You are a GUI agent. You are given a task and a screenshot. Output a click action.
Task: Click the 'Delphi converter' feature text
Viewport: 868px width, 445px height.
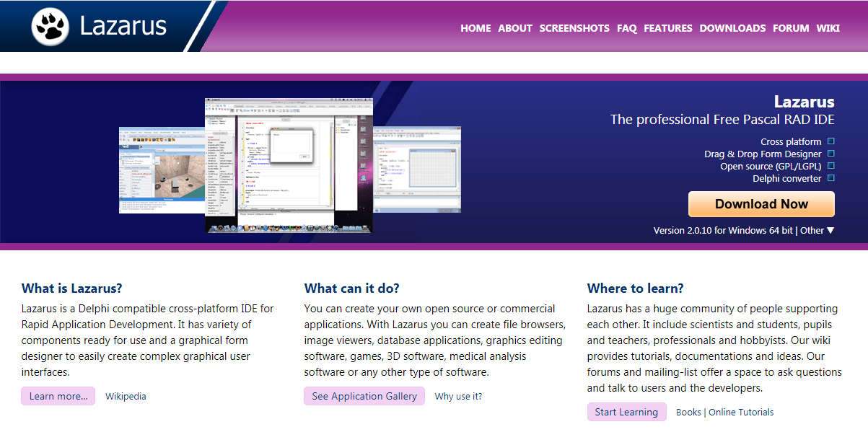click(787, 178)
